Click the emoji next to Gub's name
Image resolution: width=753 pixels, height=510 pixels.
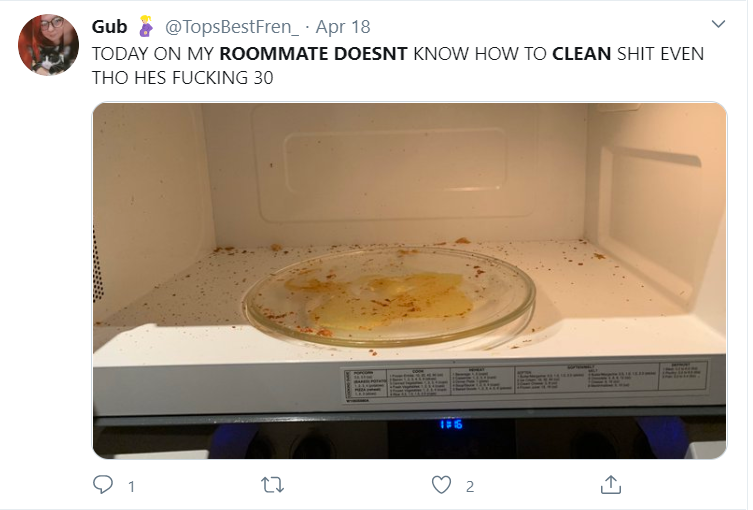click(x=146, y=26)
